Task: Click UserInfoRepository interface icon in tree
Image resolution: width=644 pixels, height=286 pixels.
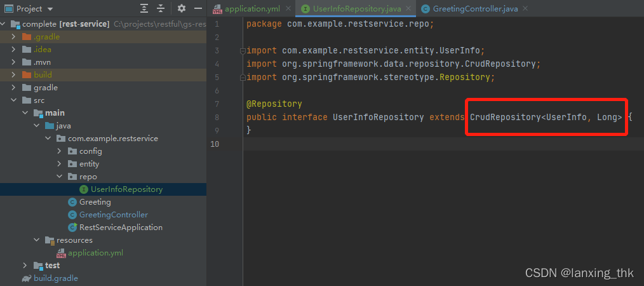Action: click(84, 189)
